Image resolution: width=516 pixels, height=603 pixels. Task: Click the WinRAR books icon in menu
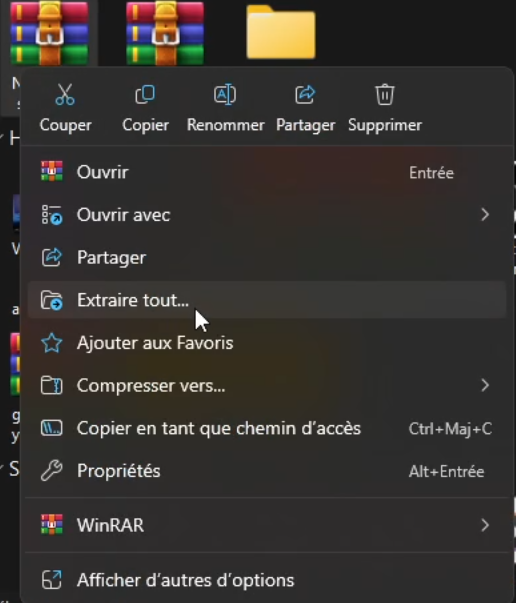52,525
